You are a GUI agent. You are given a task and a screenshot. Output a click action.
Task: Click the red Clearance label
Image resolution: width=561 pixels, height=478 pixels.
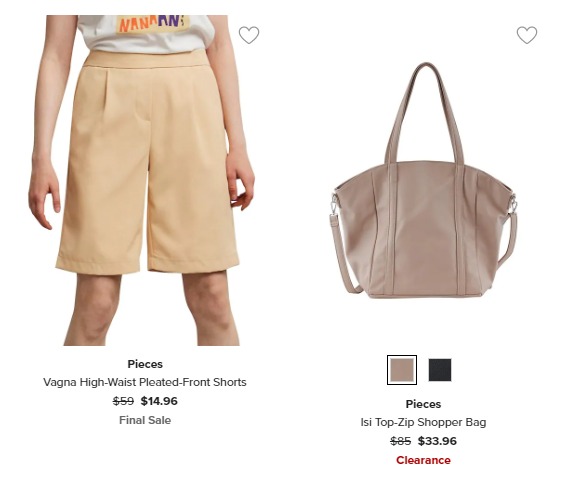click(x=423, y=460)
